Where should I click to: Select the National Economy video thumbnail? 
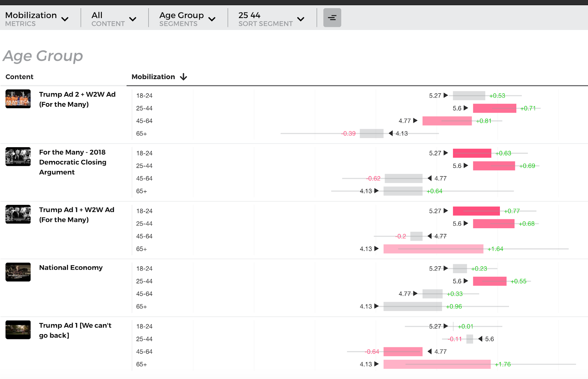coord(18,272)
